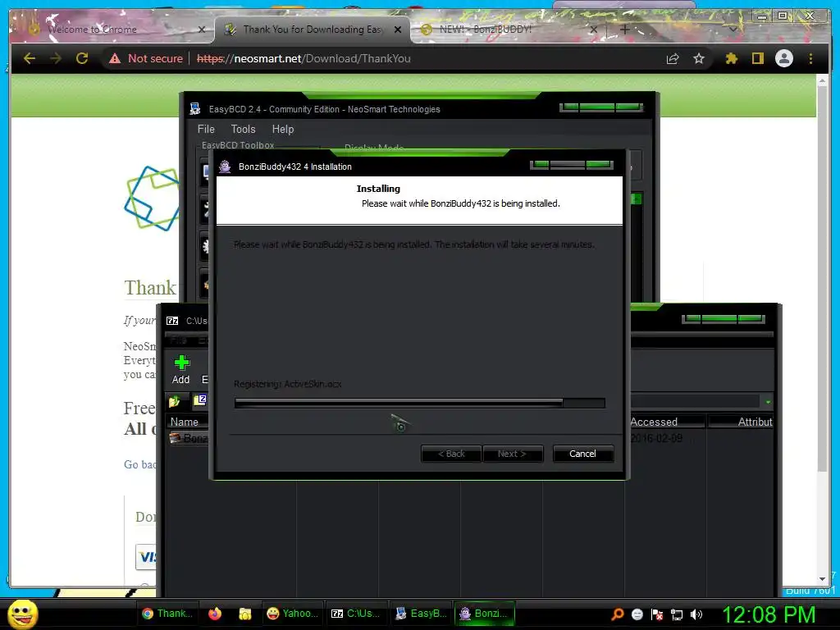Reload the neosmart.net page

(x=82, y=58)
